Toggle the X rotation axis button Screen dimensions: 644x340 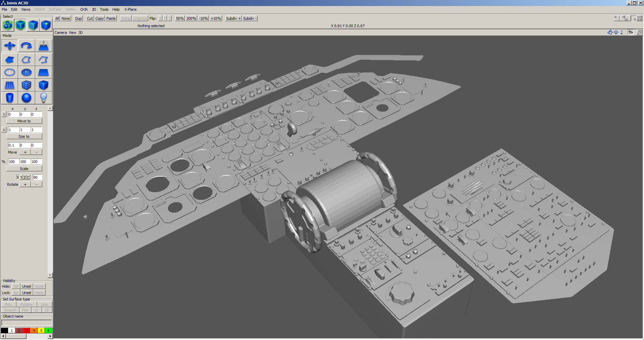click(18, 177)
